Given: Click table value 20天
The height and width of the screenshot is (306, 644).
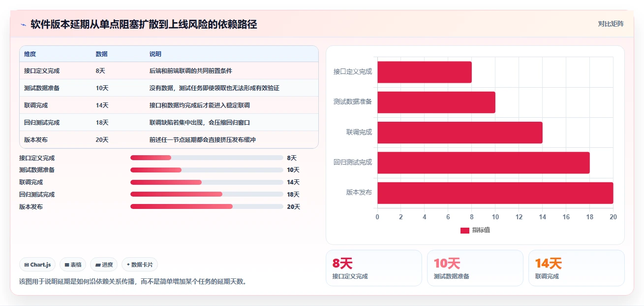Looking at the screenshot, I should pyautogui.click(x=102, y=140).
